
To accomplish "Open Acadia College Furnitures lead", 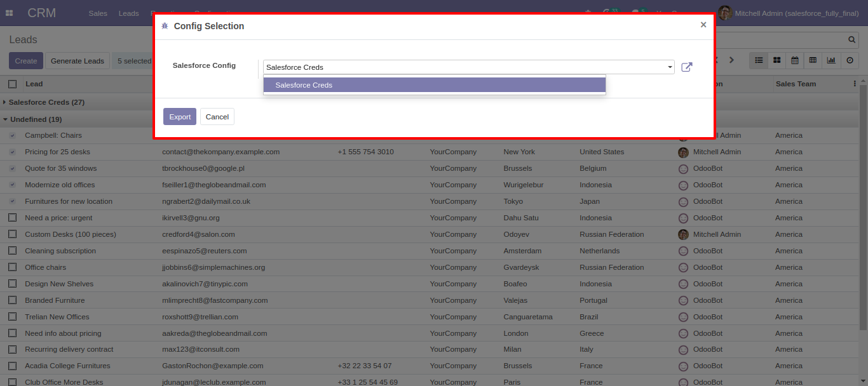I will point(67,366).
